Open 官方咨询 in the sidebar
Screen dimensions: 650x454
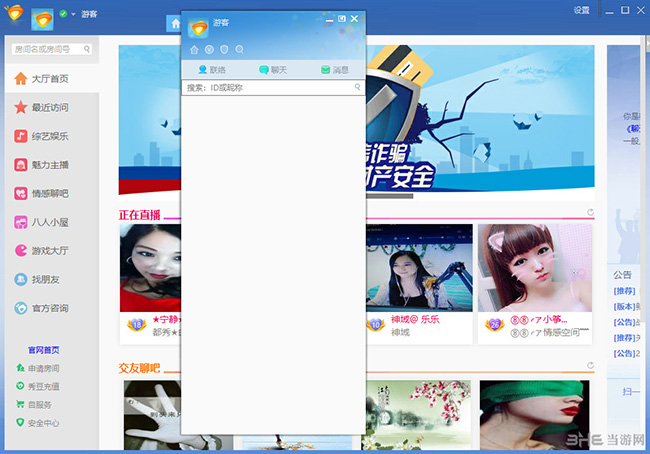[49, 308]
